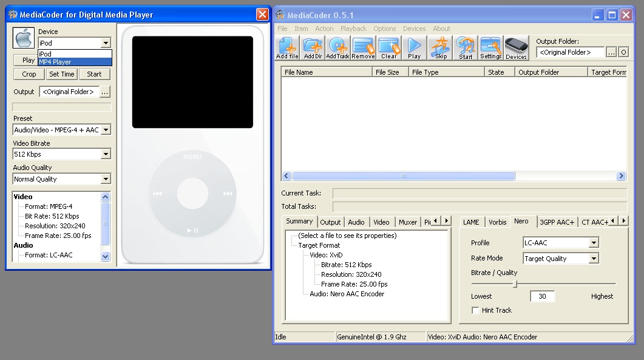The width and height of the screenshot is (644, 360).
Task: Click the iPod wheel play/pause button
Action: pyautogui.click(x=192, y=230)
